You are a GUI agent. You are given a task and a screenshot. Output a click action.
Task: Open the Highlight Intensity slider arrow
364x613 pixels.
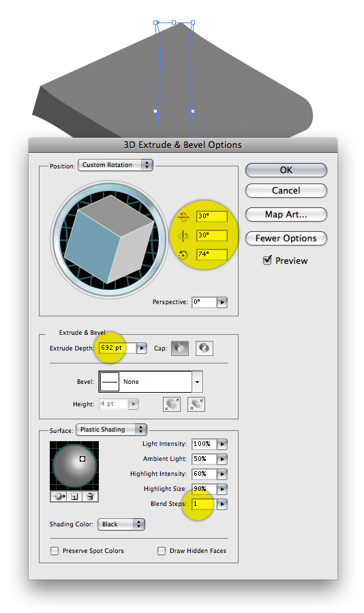[x=222, y=474]
